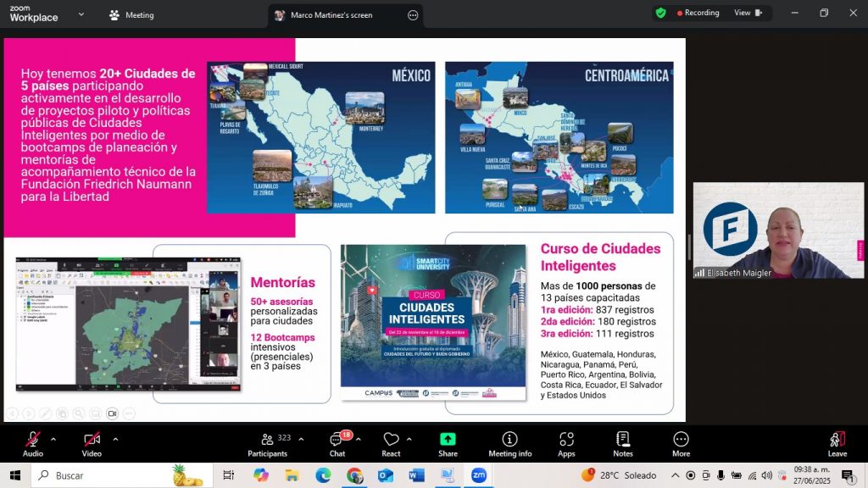Image resolution: width=868 pixels, height=488 pixels.
Task: Open the Notes panel
Action: pos(623,443)
